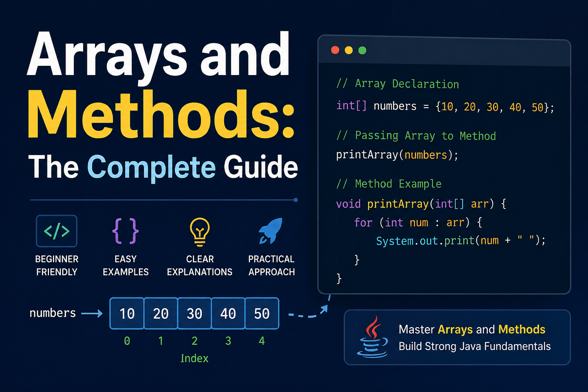Click green index 2 below the array

coord(194,341)
